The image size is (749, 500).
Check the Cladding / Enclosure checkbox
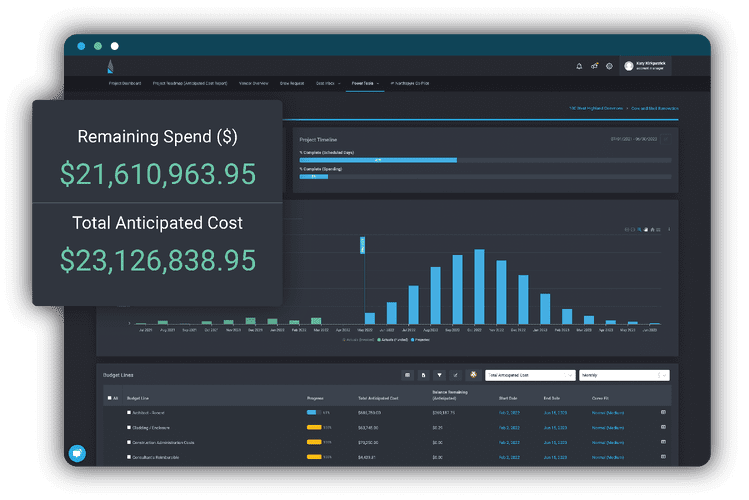tap(128, 427)
